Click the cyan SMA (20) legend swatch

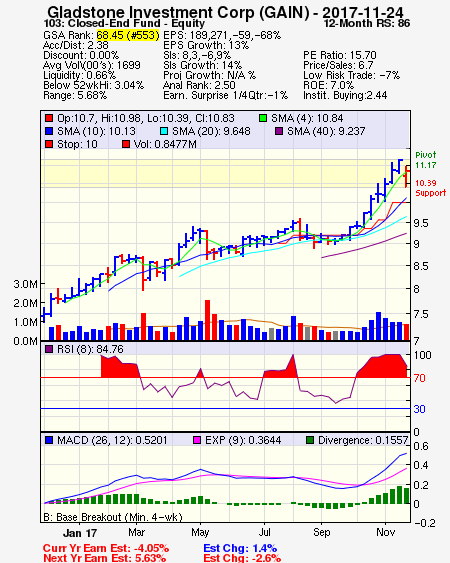tap(164, 131)
